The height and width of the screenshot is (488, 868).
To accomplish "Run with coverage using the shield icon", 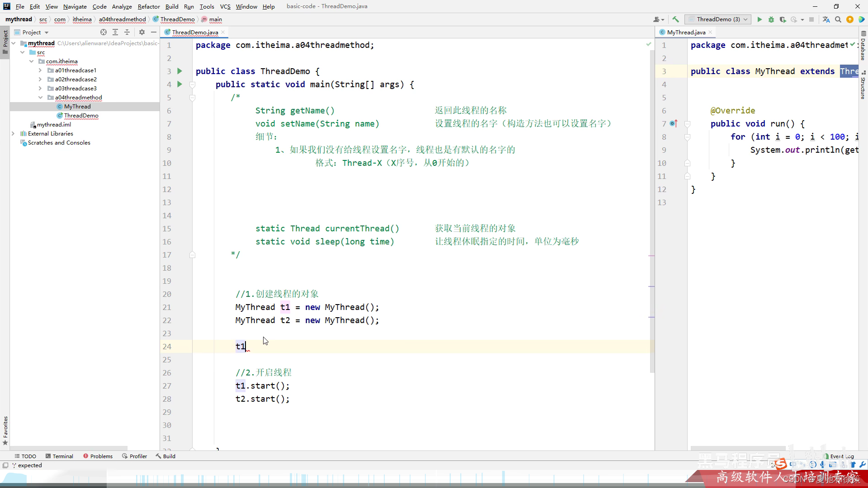I will point(783,19).
